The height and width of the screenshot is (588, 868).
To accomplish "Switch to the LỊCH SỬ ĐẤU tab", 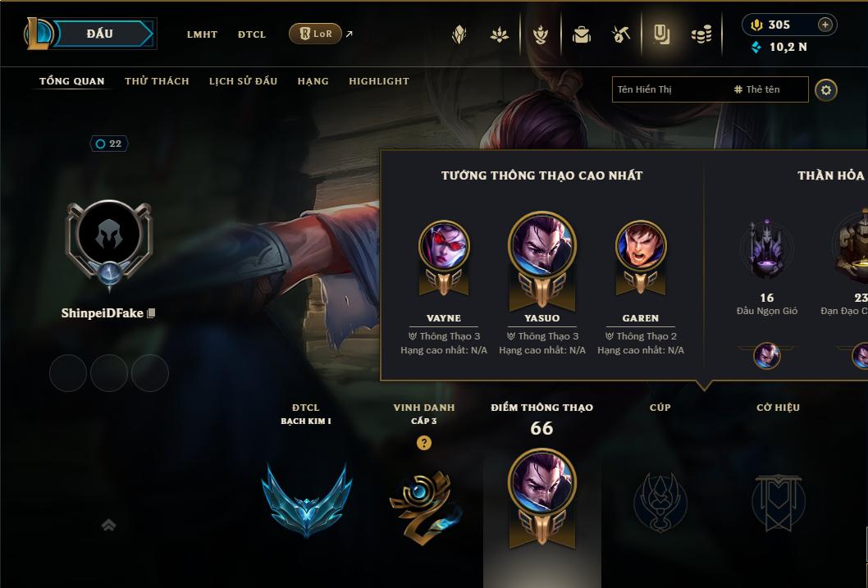I will (243, 81).
